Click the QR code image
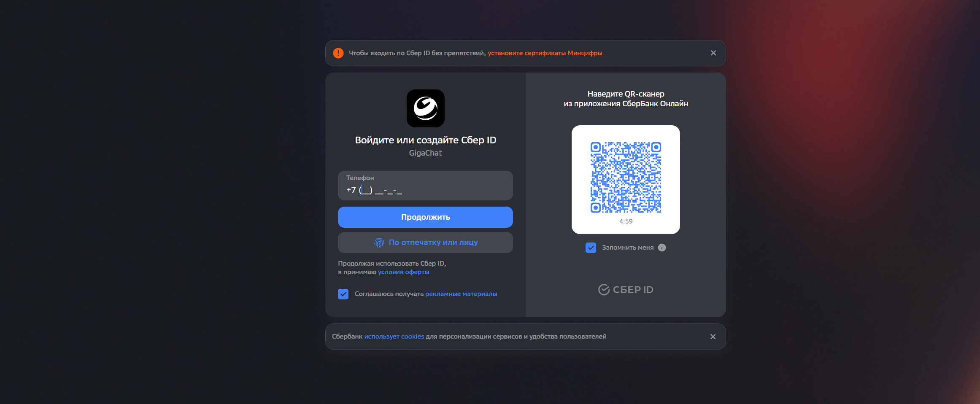Screen dimensions: 980x404 click(x=626, y=177)
